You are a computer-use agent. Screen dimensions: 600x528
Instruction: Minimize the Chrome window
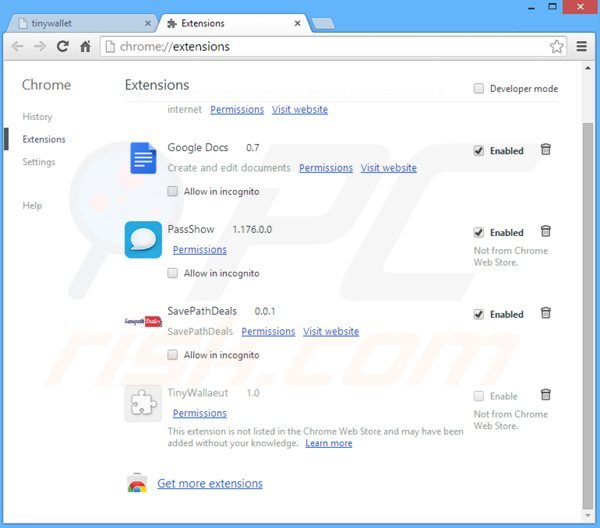[x=532, y=7]
